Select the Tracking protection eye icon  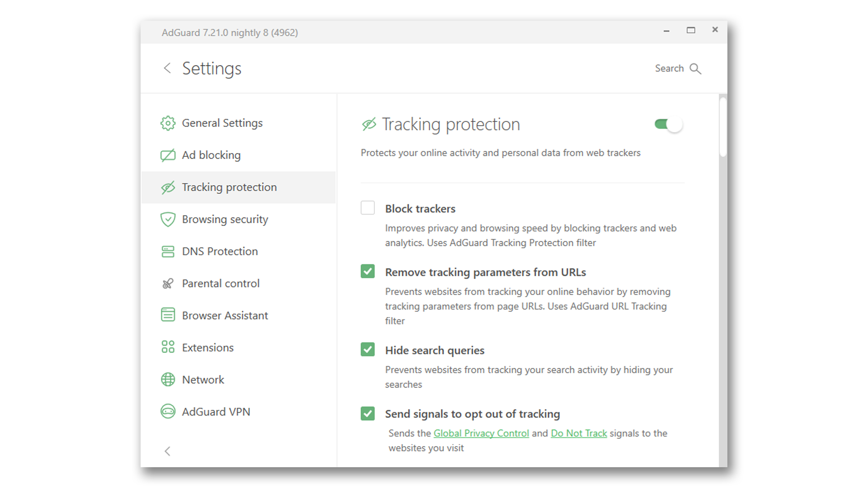(x=168, y=187)
